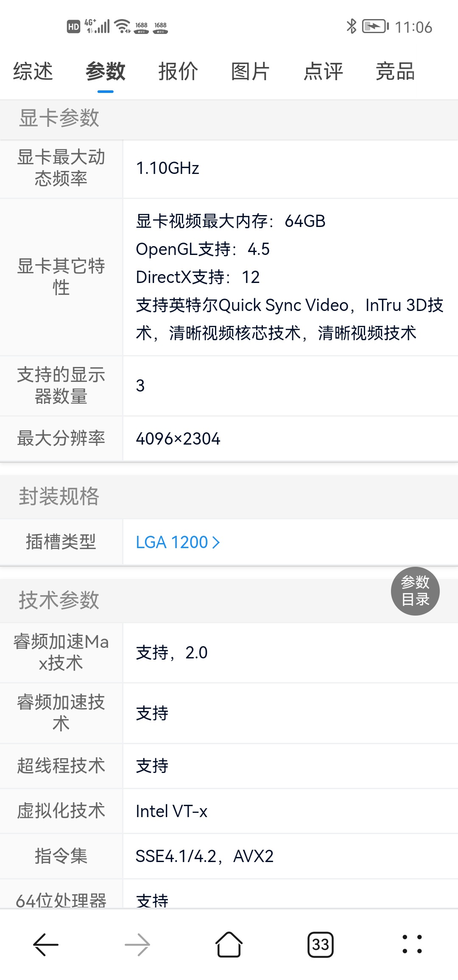
Task: Open the LGA 1200 socket link
Action: click(172, 542)
